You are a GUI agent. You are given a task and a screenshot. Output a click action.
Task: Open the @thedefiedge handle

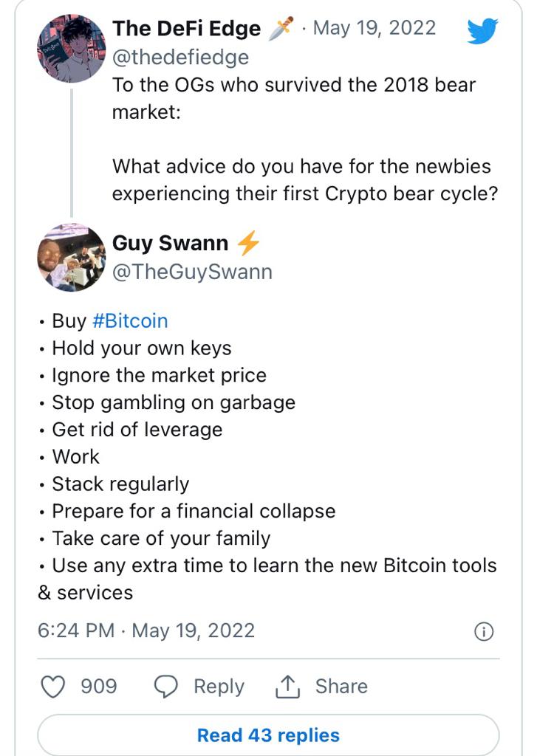180,57
